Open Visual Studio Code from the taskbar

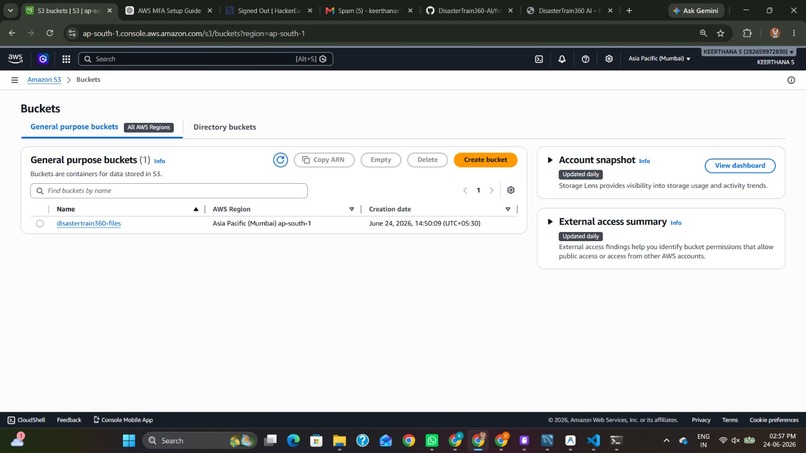pyautogui.click(x=593, y=440)
